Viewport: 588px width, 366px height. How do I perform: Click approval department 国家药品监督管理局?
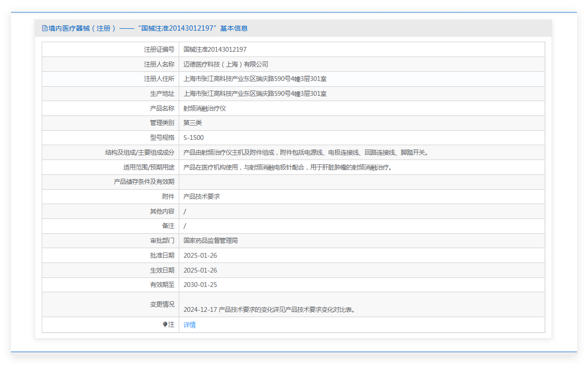click(x=211, y=240)
